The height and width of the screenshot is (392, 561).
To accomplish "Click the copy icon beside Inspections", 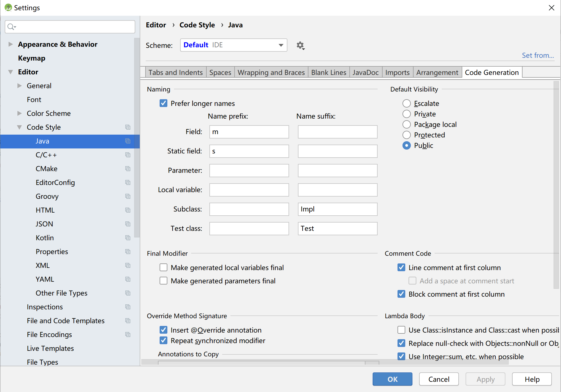I will (x=128, y=307).
